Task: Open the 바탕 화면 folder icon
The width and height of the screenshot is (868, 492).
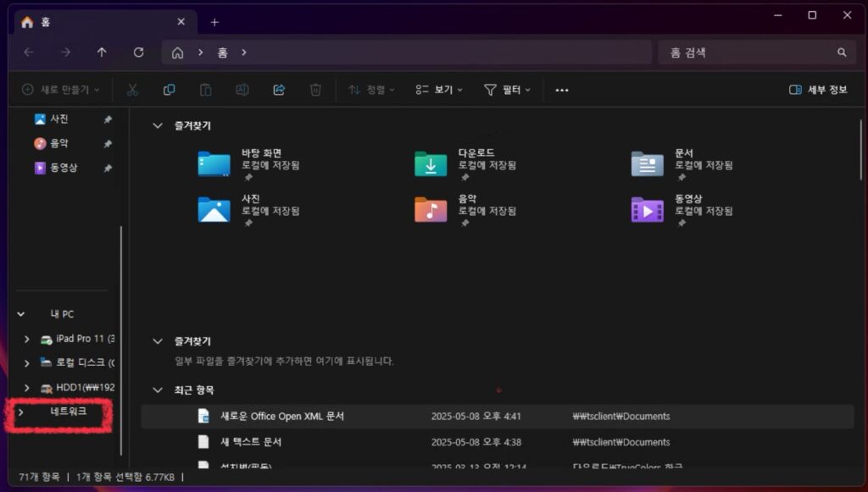Action: point(214,164)
